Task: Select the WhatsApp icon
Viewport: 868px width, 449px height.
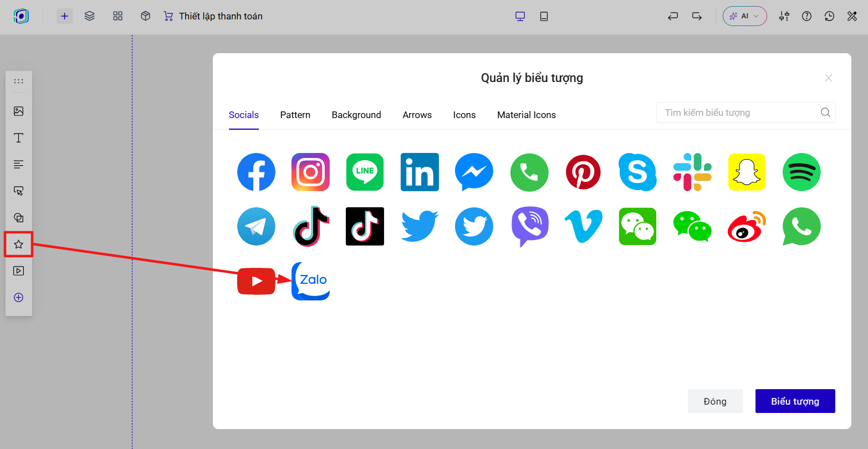Action: pyautogui.click(x=801, y=226)
